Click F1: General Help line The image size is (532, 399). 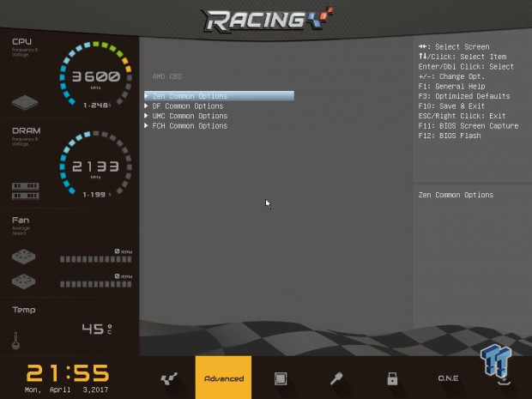point(451,86)
